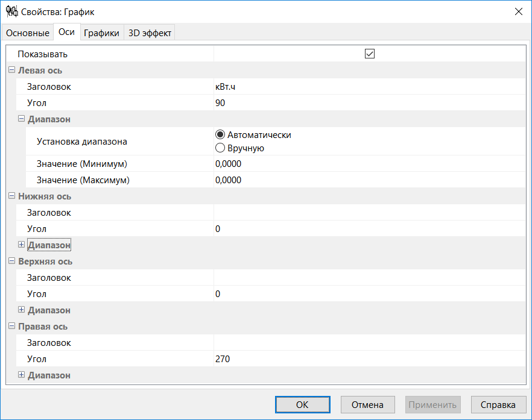Collapse the Нижняя ось section
This screenshot has width=532, height=420.
[x=11, y=196]
